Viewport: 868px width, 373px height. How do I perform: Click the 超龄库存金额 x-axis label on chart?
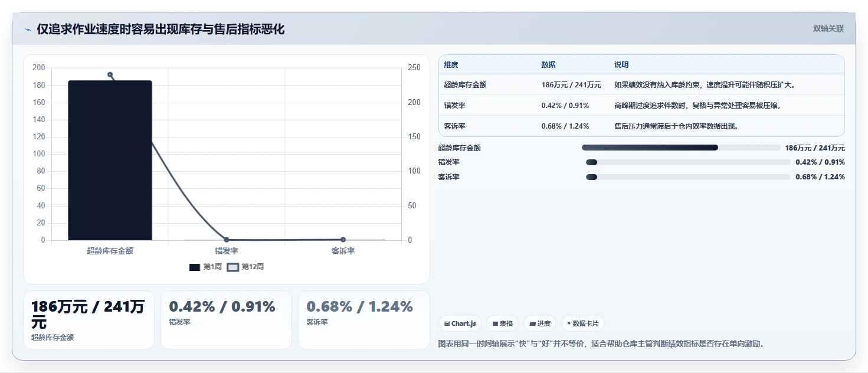point(110,251)
